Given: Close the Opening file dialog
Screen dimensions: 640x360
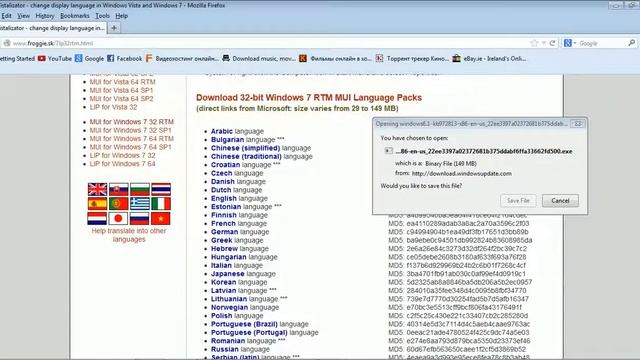Looking at the screenshot, I should click(578, 124).
